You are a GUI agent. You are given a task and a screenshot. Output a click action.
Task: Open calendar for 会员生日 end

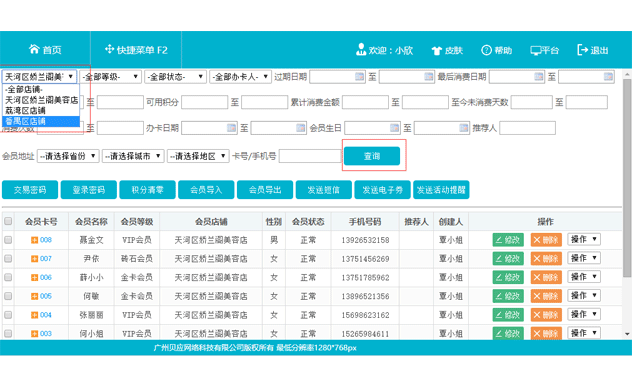click(464, 128)
